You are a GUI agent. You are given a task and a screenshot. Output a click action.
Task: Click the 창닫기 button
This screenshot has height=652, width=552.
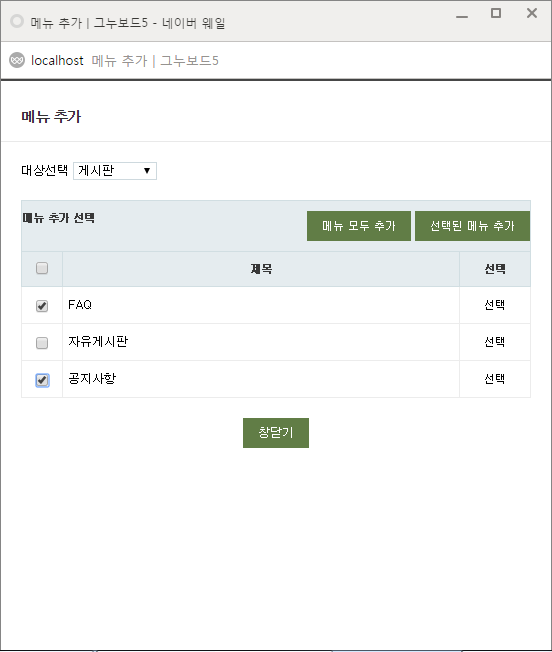point(276,433)
